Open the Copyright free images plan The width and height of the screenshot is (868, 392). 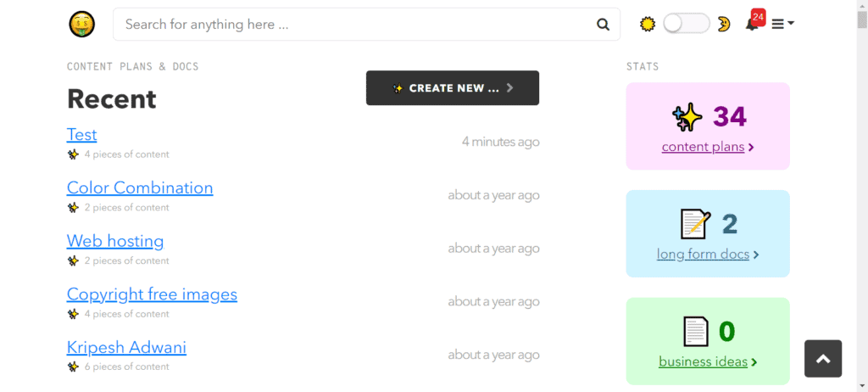point(152,294)
